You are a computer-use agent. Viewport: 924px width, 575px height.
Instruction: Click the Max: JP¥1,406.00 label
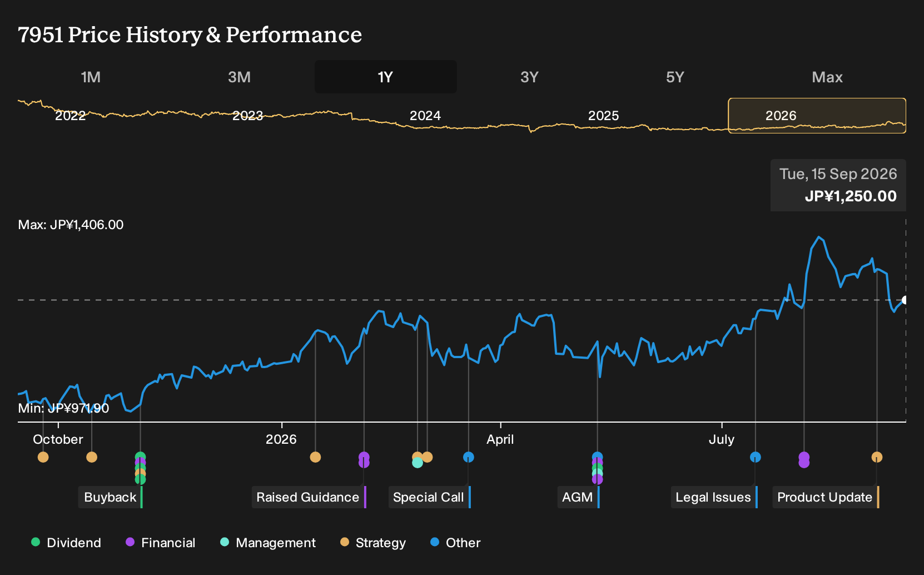tap(71, 225)
